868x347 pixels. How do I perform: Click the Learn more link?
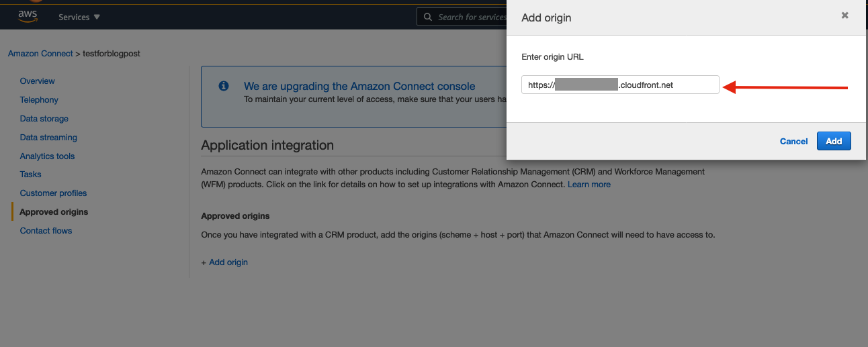coord(589,185)
